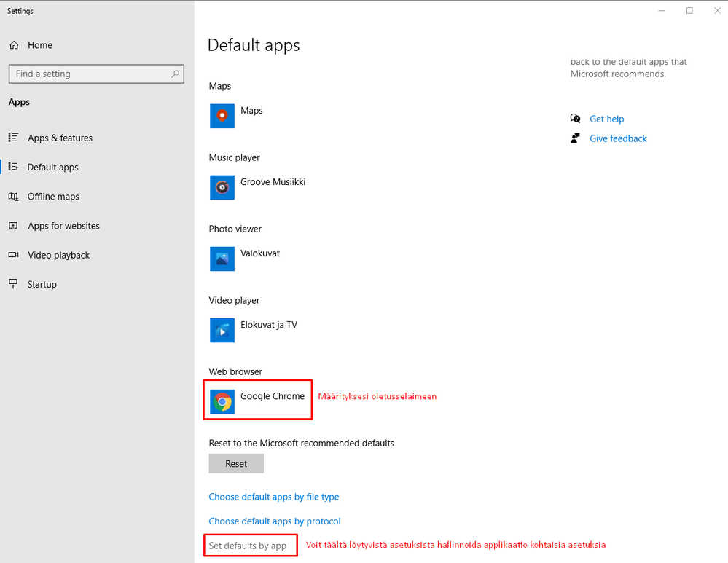Click the Valokuvat photo viewer icon
728x563 pixels.
coord(222,259)
